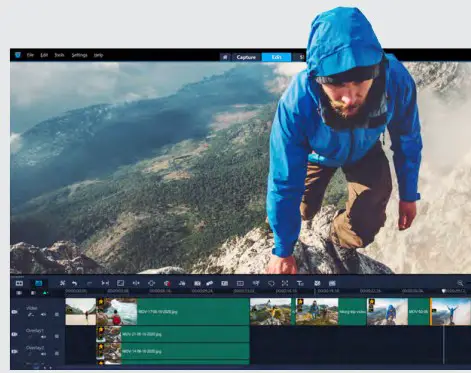Select first beach thumbnail clip on Video track
This screenshot has width=471, height=373.
click(x=81, y=311)
